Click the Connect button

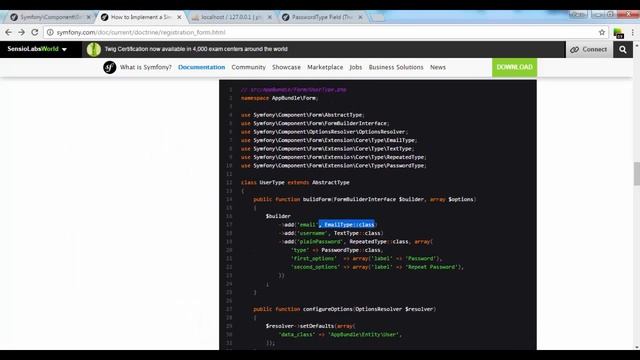589,49
